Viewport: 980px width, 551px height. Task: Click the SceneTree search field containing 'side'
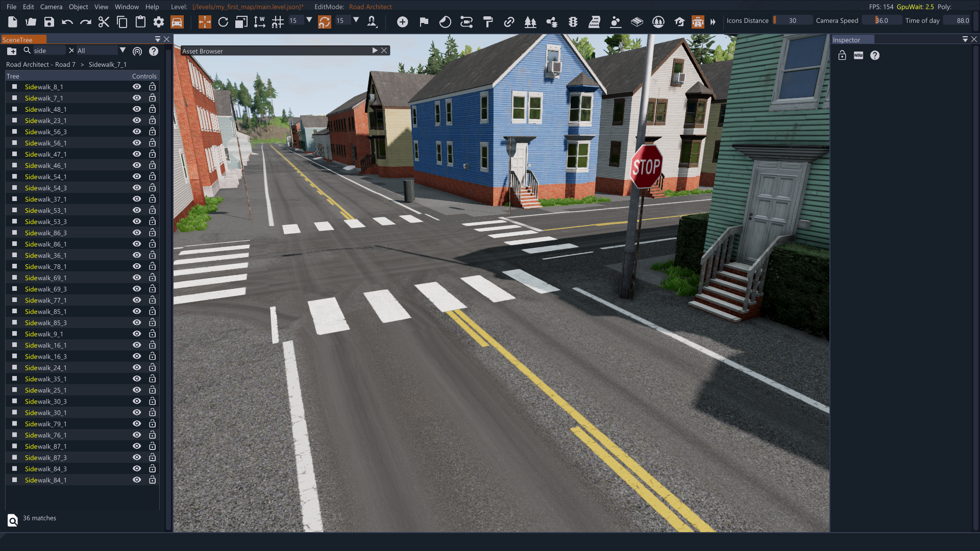point(49,51)
